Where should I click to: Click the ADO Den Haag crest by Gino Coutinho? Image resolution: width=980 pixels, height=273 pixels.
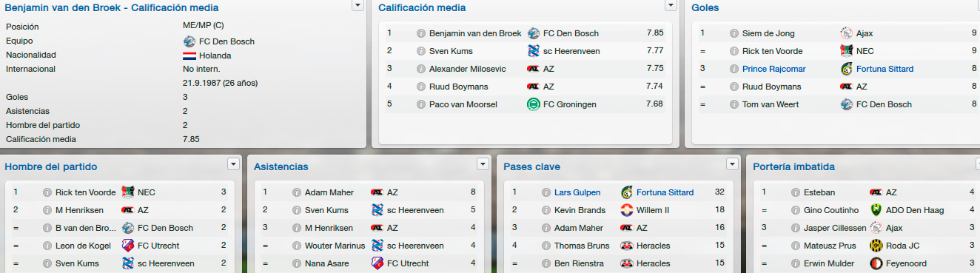pyautogui.click(x=876, y=210)
